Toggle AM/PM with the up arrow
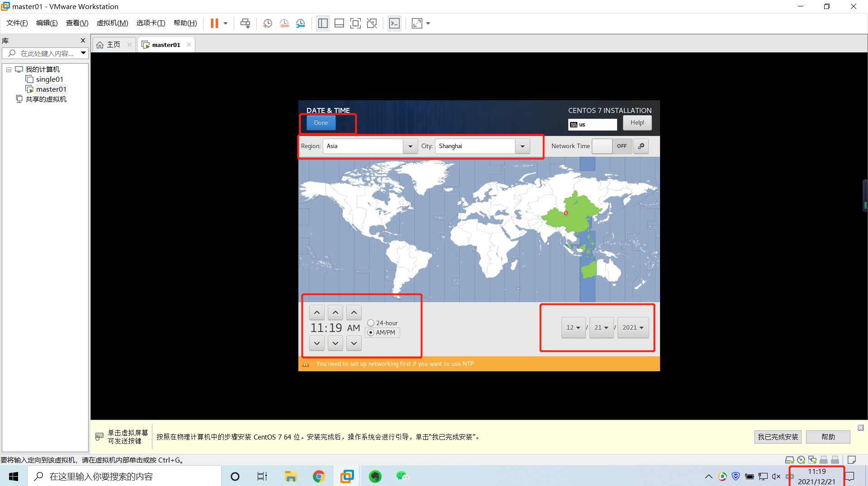 tap(354, 313)
